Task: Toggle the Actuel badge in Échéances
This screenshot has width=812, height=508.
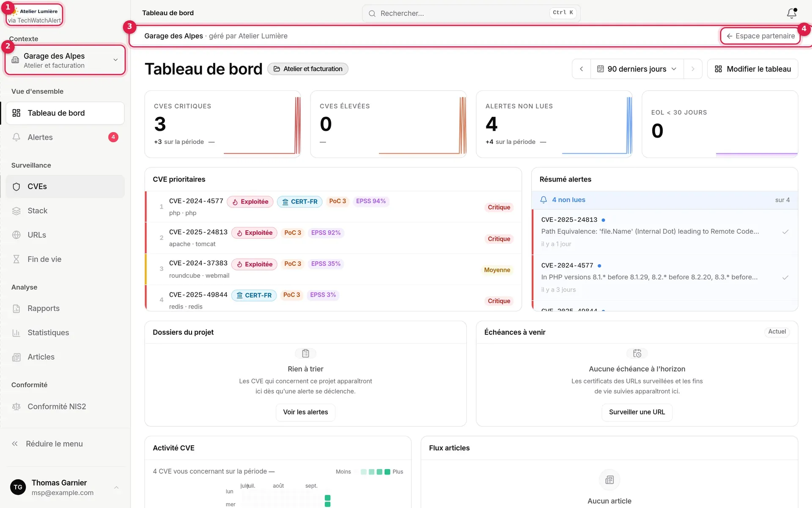Action: 777,332
